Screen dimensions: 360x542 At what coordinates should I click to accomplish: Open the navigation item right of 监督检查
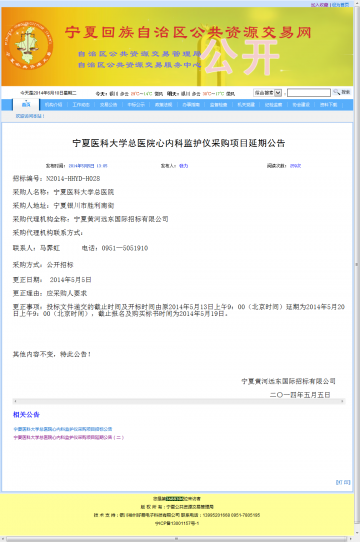coord(246,105)
